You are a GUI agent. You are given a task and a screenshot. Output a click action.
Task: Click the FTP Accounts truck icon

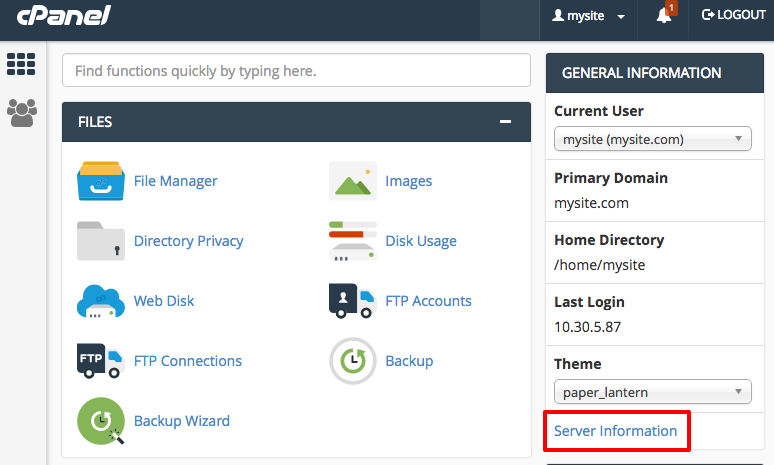point(353,301)
